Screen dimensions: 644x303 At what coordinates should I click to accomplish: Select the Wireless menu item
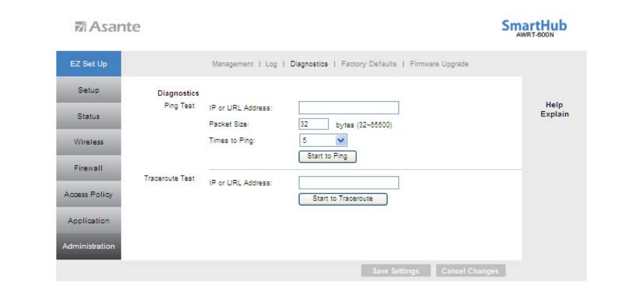click(89, 142)
